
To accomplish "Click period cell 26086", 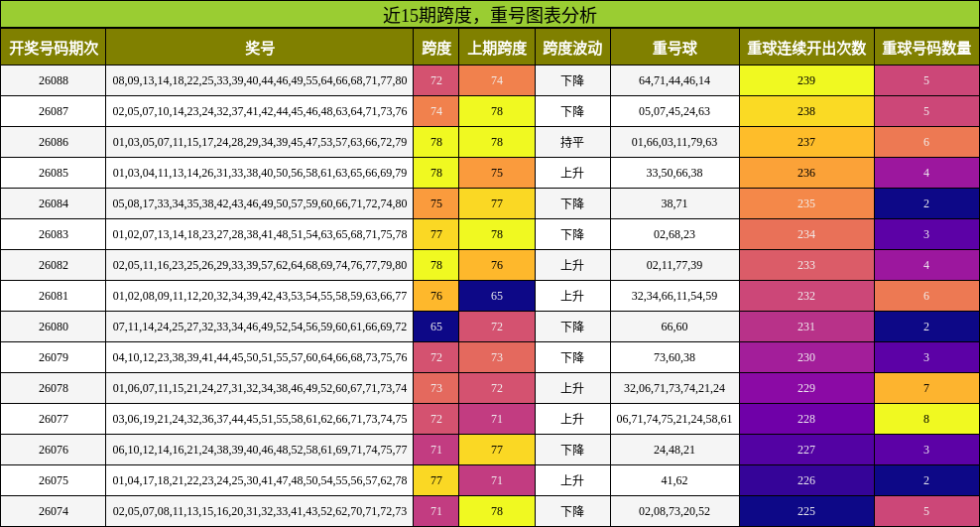I will pyautogui.click(x=54, y=142).
